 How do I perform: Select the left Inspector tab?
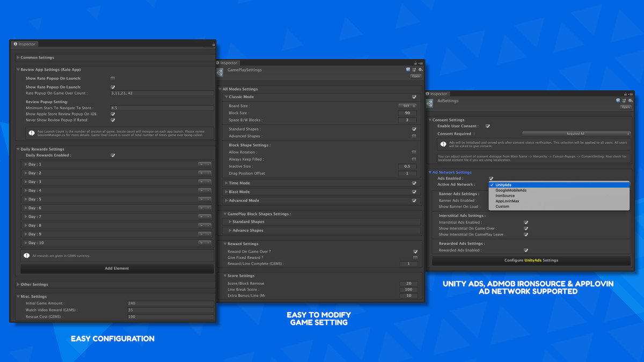[25, 44]
